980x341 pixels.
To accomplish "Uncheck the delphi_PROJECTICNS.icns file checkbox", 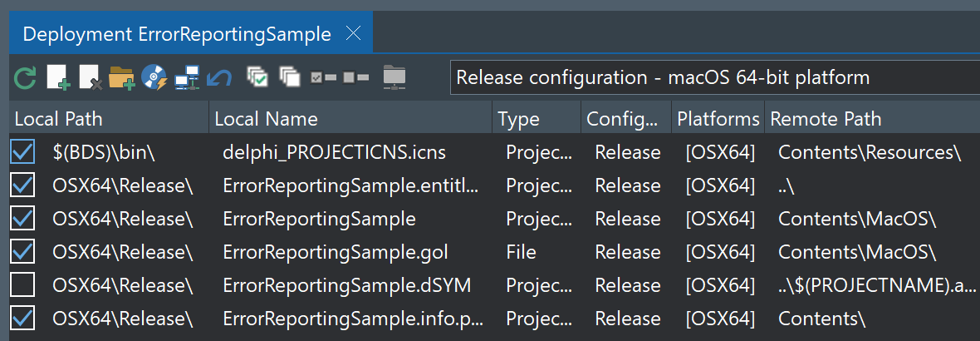I will coord(23,152).
